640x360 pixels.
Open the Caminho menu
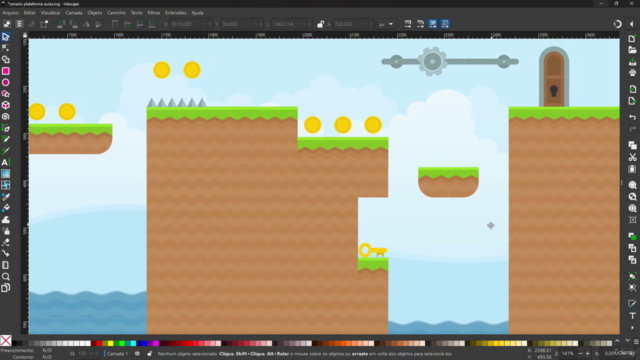(x=116, y=13)
